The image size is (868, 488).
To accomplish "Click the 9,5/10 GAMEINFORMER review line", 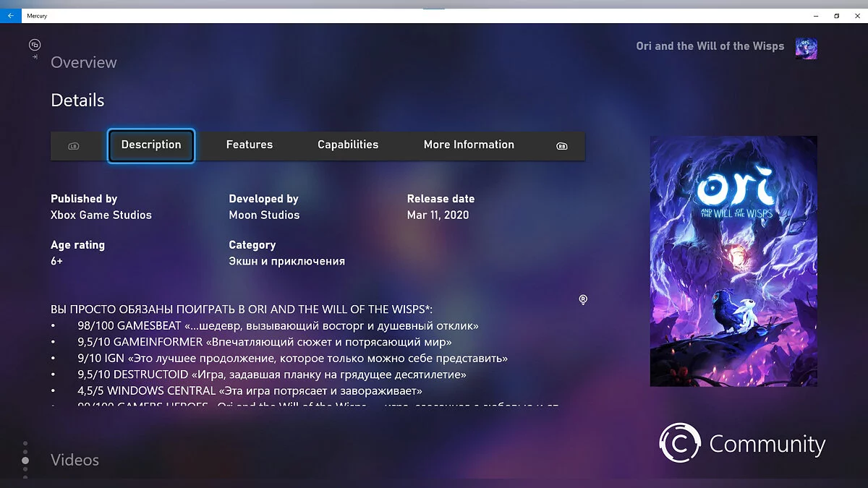I will click(265, 342).
